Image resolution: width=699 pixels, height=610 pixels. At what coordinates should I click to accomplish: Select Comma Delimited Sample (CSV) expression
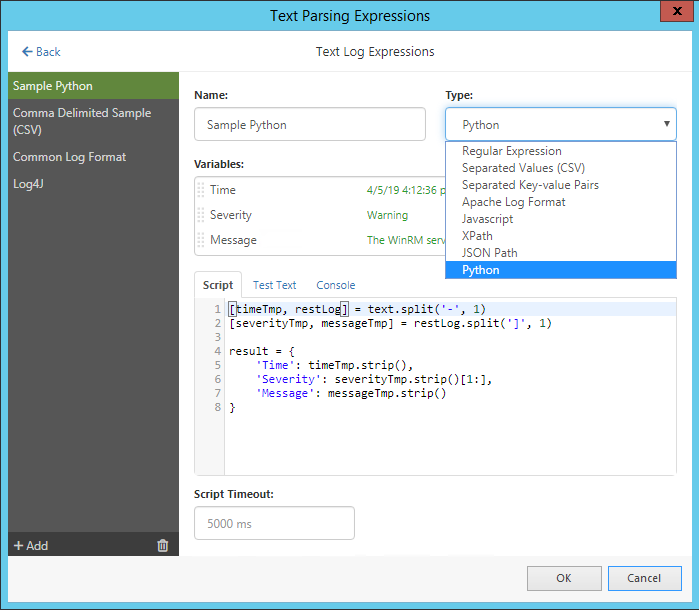[93, 121]
